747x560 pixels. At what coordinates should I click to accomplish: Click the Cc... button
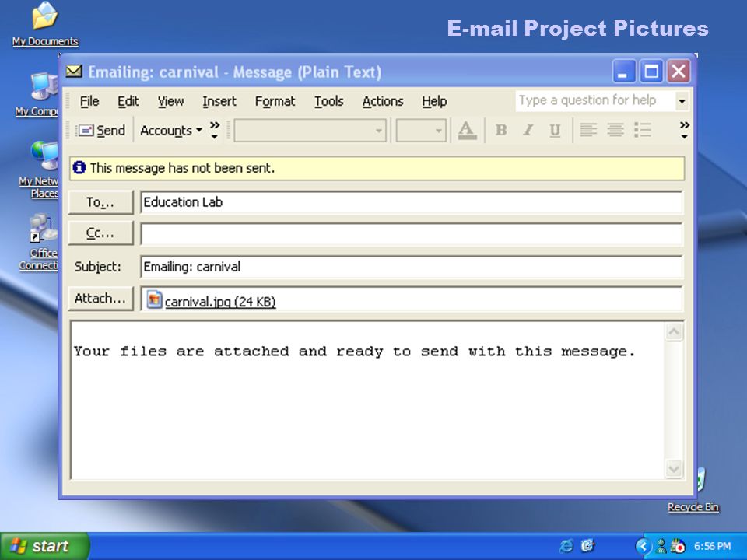(100, 233)
